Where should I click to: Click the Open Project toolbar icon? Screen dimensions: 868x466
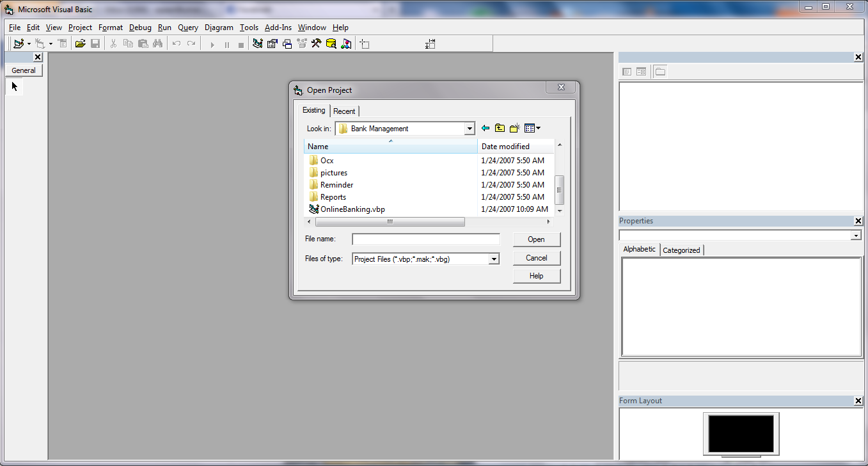tap(80, 44)
